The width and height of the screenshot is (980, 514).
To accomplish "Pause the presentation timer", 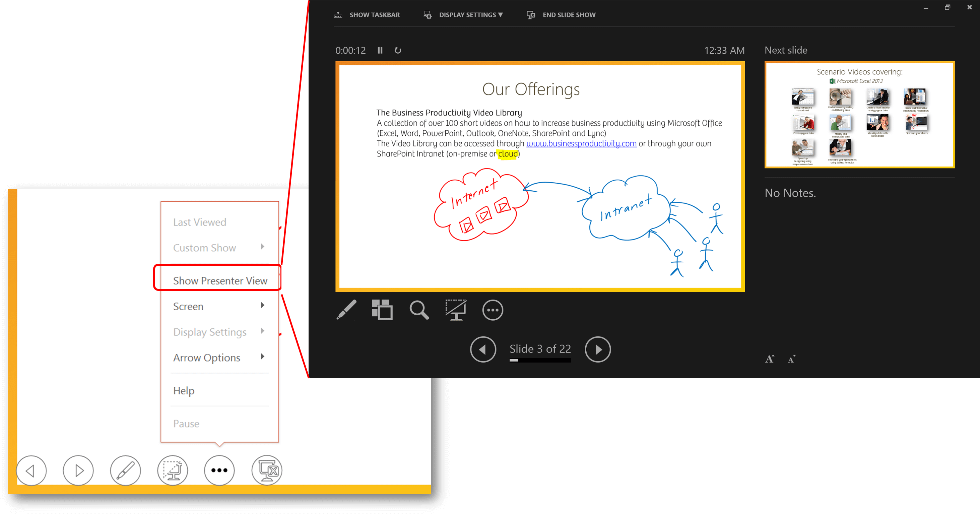I will (x=380, y=50).
